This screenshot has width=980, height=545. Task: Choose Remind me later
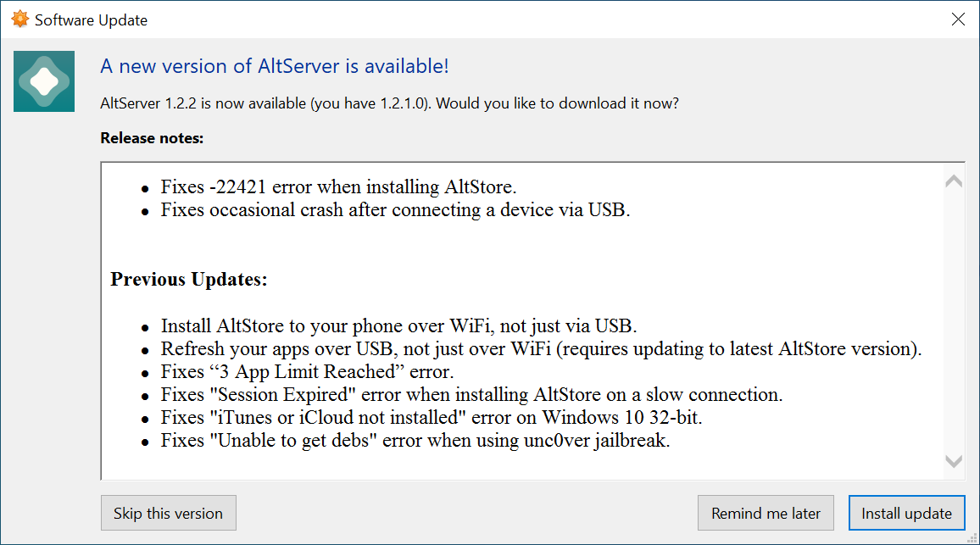point(766,513)
